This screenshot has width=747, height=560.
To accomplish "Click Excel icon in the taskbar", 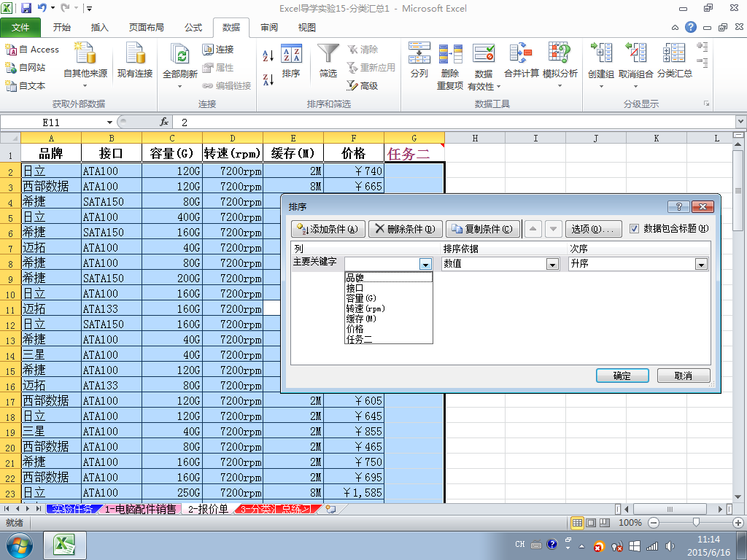I will [x=65, y=545].
